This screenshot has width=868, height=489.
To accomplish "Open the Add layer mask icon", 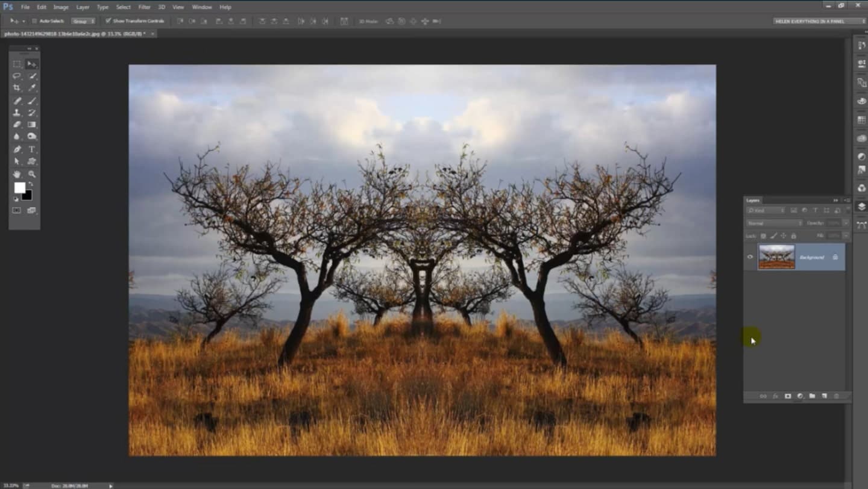I will [788, 396].
